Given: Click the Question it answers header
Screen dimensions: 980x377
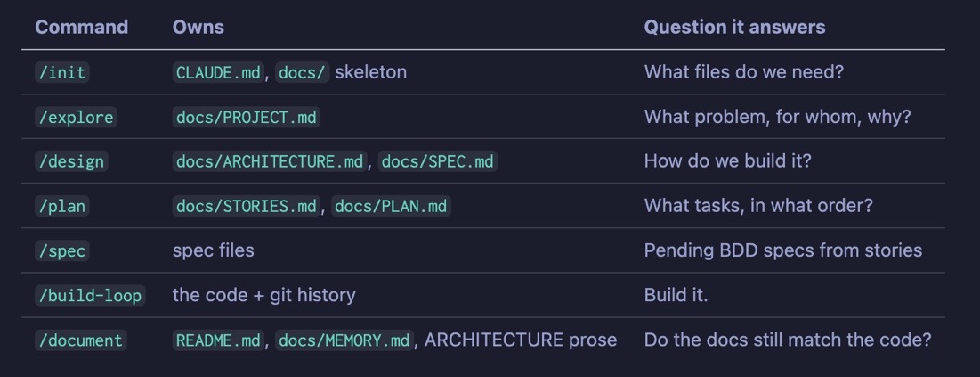Looking at the screenshot, I should [x=734, y=27].
